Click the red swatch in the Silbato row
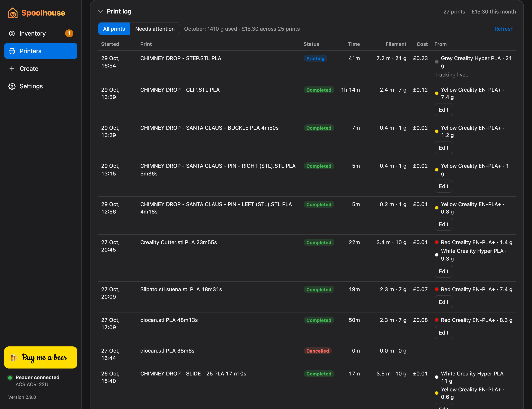 [436, 289]
